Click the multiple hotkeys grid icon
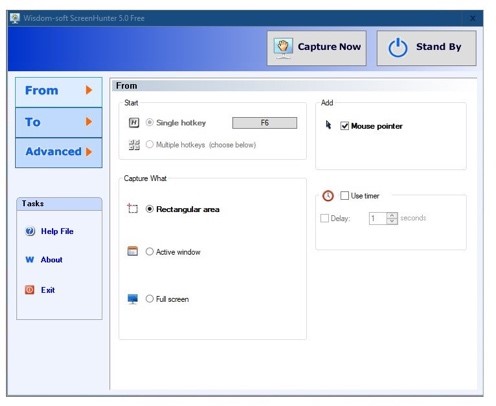This screenshot has width=496, height=406. click(134, 145)
